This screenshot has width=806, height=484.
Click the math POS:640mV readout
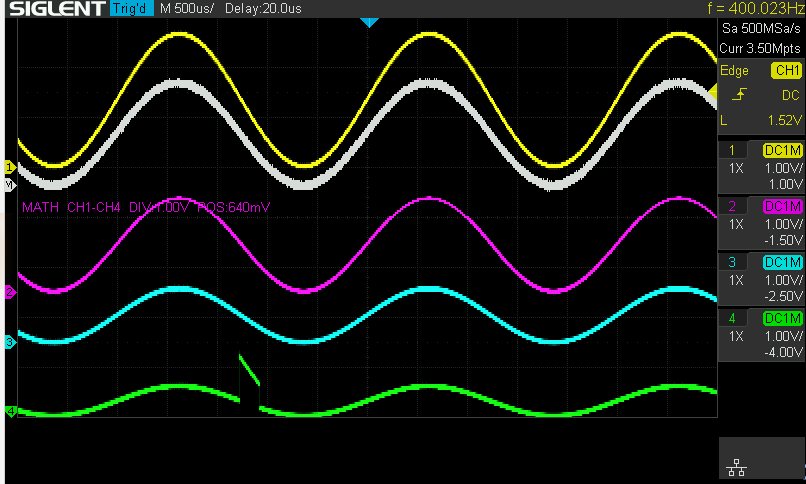point(234,207)
